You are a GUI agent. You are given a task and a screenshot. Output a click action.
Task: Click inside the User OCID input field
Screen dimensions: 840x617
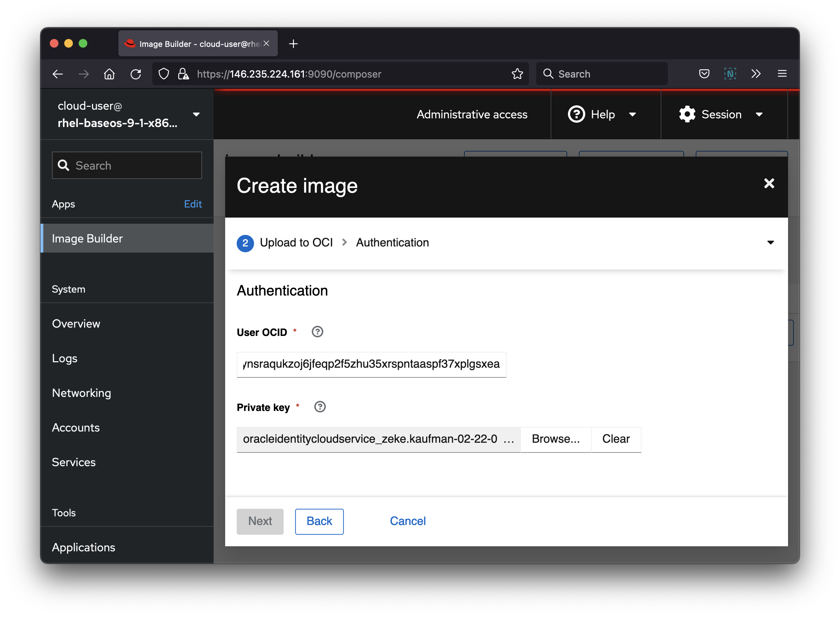pos(371,364)
